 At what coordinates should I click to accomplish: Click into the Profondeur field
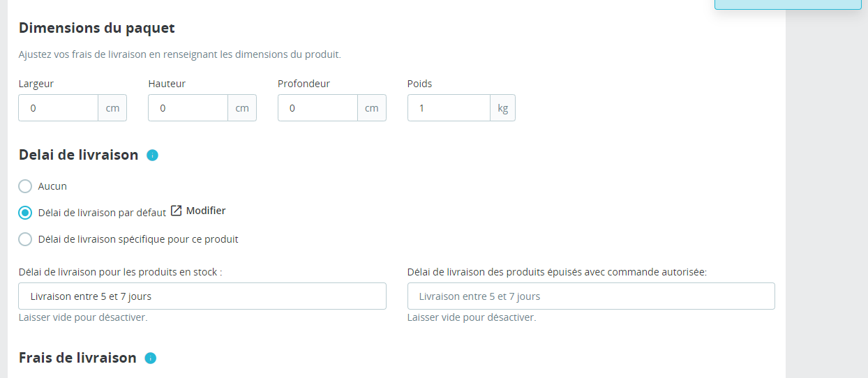318,108
